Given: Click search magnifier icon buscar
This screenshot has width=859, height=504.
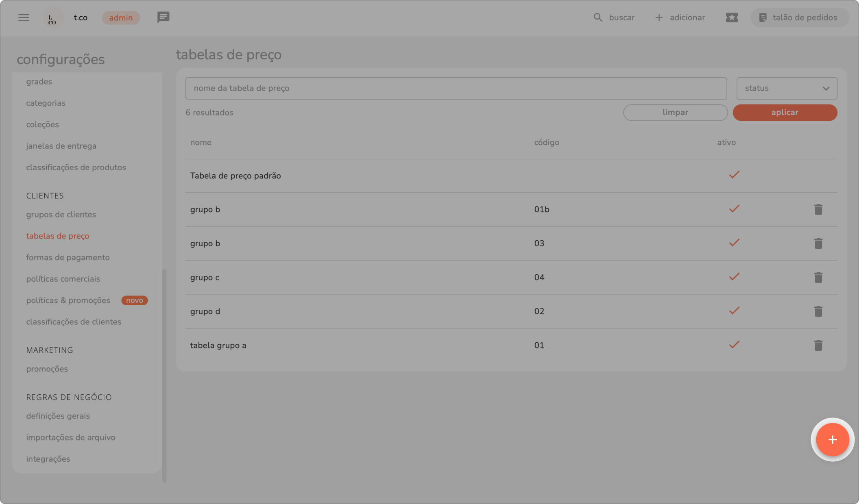Looking at the screenshot, I should tap(597, 17).
